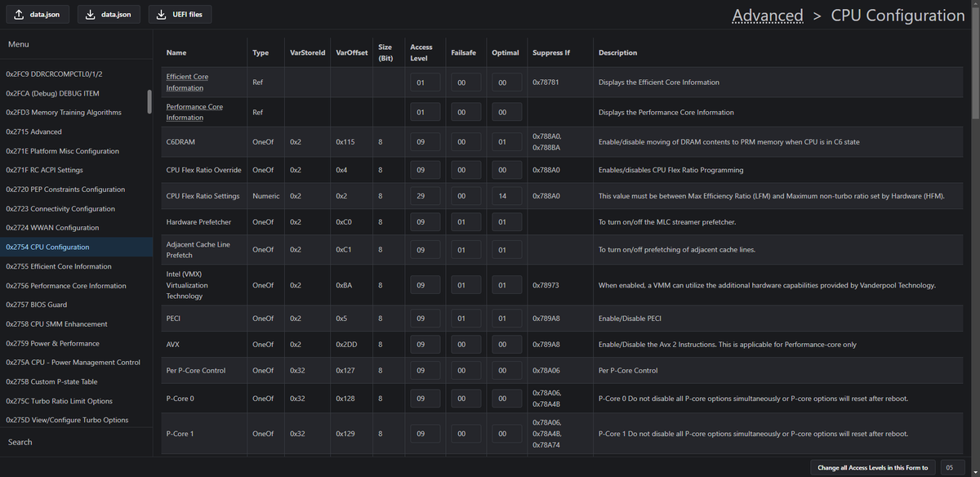The height and width of the screenshot is (477, 980).
Task: Click the VarOffset column header
Action: [352, 53]
